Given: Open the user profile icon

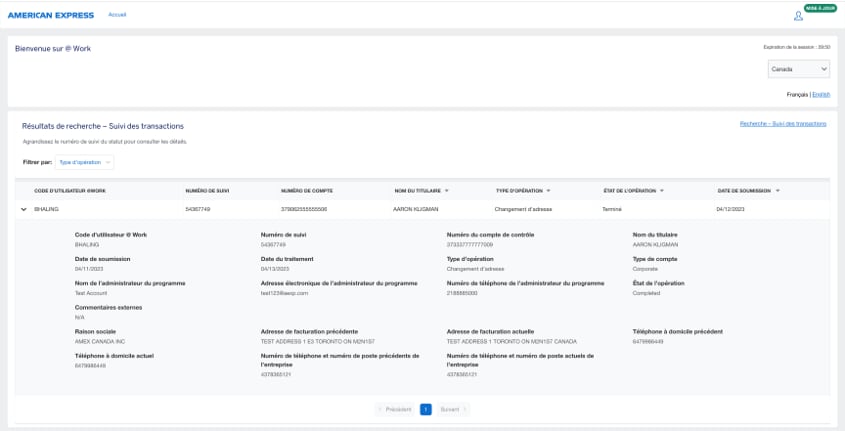Looking at the screenshot, I should click(x=798, y=16).
